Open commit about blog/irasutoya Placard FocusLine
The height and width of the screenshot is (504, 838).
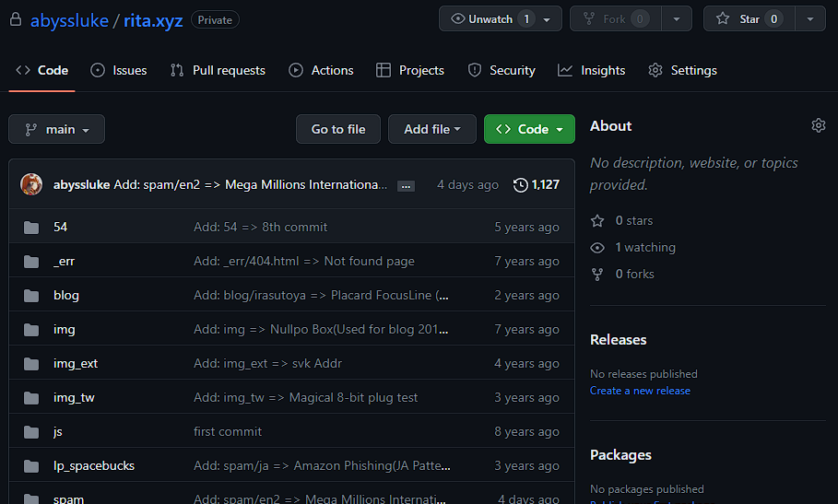(x=321, y=295)
